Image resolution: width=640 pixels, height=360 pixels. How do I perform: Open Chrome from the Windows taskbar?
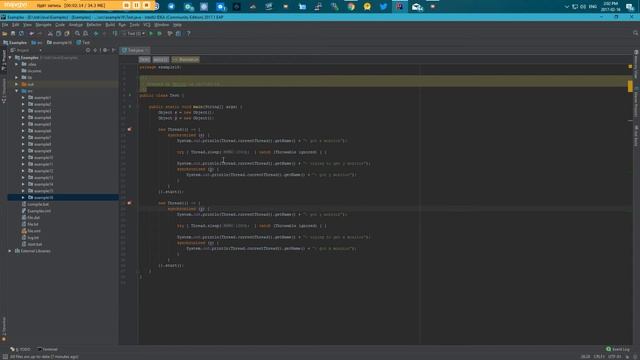pyautogui.click(x=351, y=7)
